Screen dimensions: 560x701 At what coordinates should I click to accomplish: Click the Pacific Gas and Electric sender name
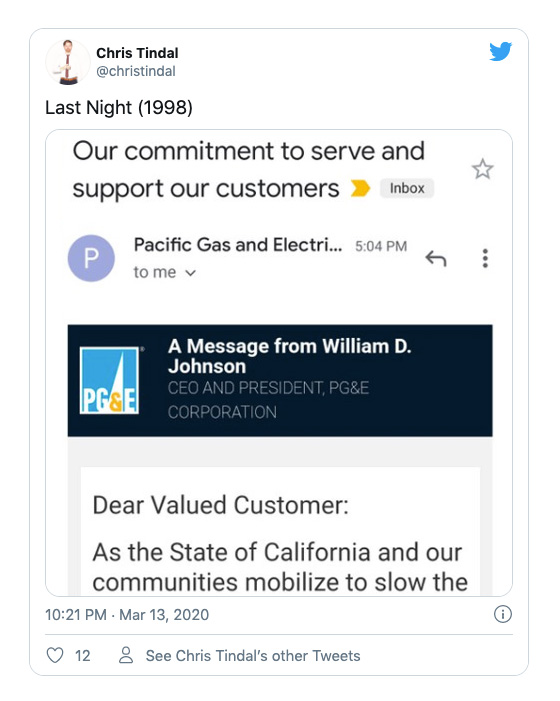[238, 245]
